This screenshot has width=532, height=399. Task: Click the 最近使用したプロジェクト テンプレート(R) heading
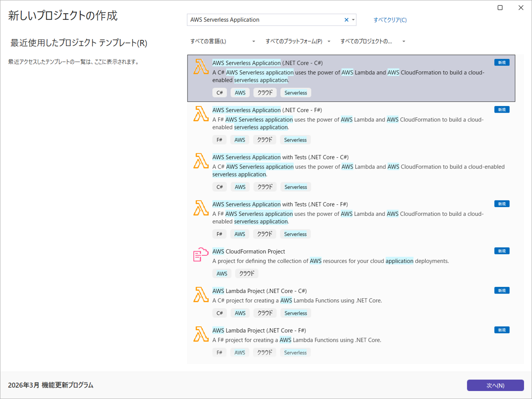79,43
